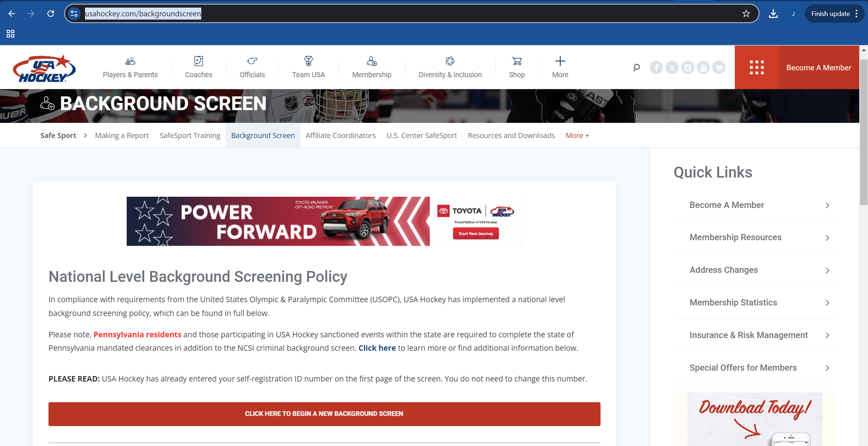Open the Players & Parents menu
Image resolution: width=868 pixels, height=446 pixels.
pos(130,67)
